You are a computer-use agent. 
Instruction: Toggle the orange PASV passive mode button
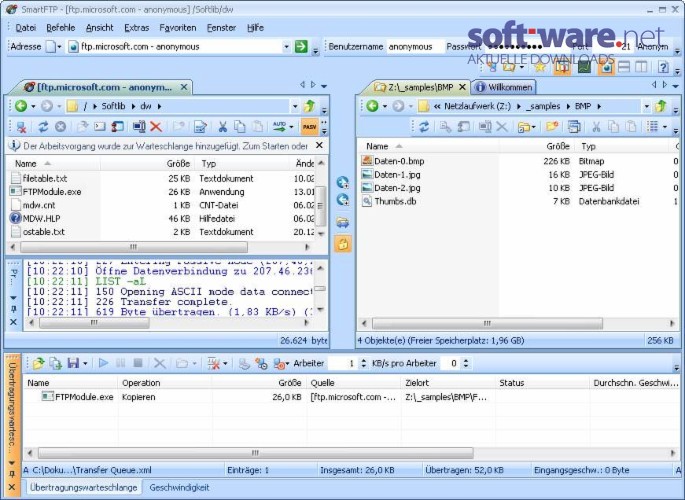(309, 127)
